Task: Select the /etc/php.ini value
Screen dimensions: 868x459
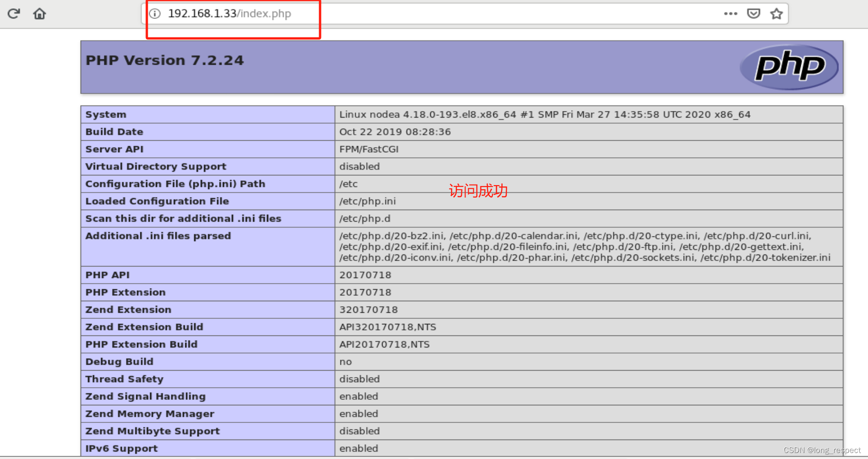Action: (367, 201)
